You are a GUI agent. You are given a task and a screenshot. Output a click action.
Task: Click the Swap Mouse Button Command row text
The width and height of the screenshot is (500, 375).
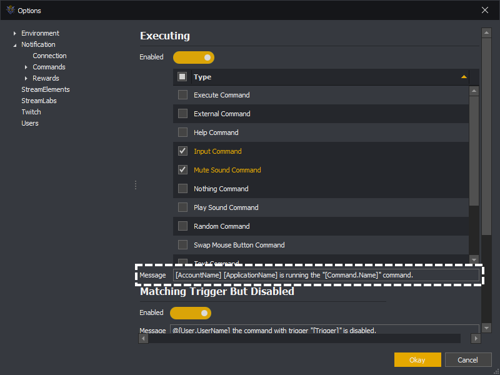click(x=239, y=245)
